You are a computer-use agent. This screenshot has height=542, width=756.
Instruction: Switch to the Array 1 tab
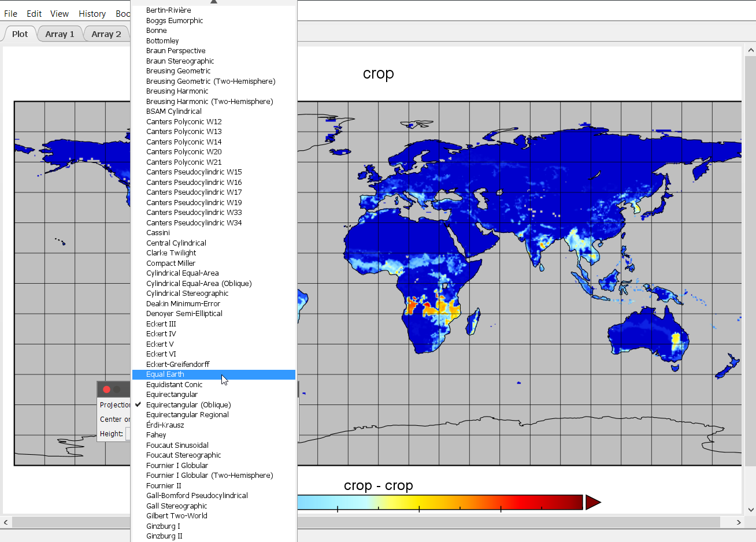coord(60,34)
